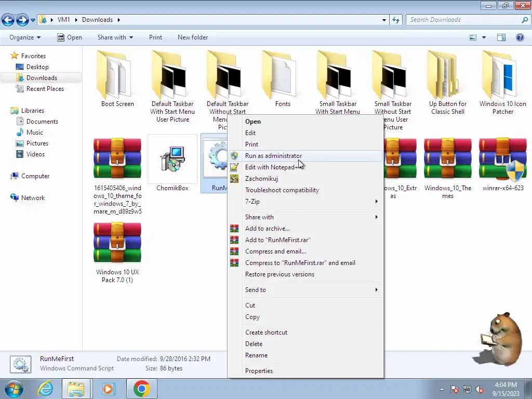Choose Troubleshoot compatibility
Screen dimensions: 532x399
click(305, 190)
